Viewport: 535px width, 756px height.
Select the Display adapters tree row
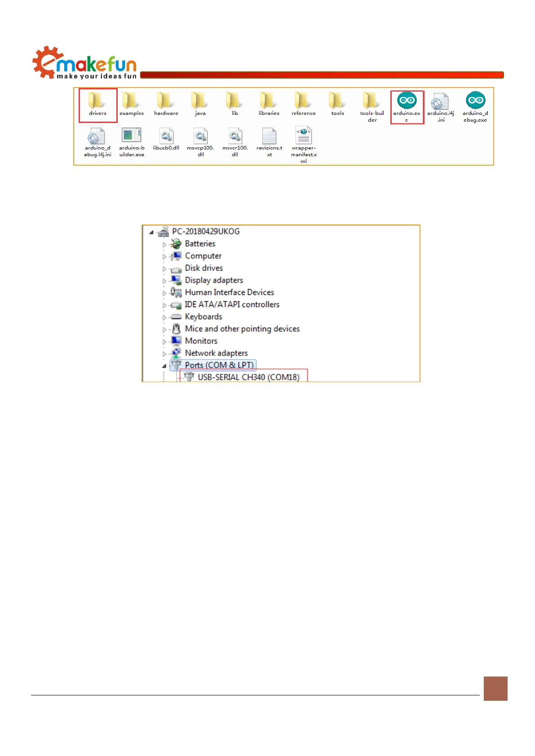(x=214, y=280)
